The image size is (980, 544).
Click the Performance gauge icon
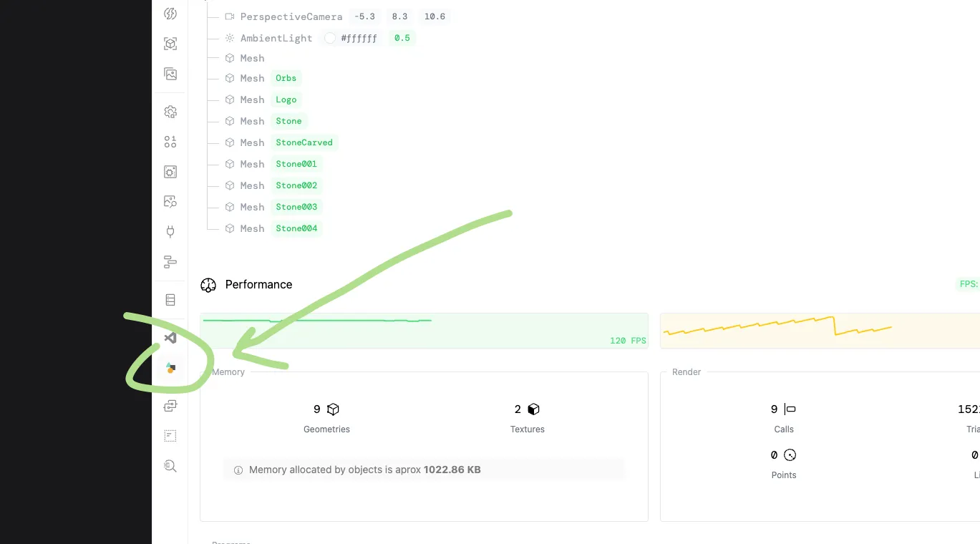(x=208, y=285)
